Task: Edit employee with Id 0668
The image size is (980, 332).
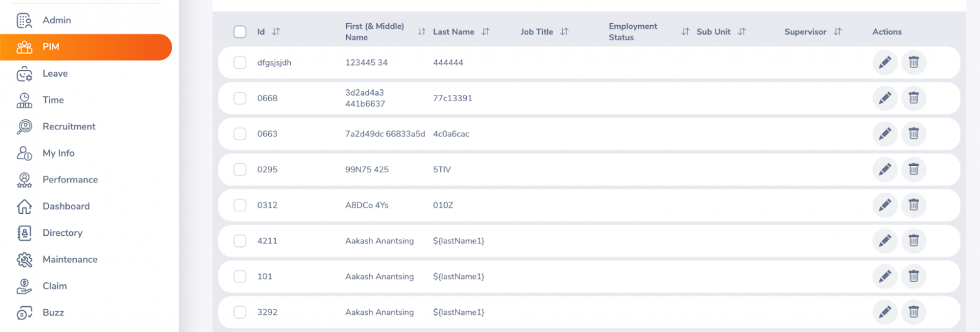Action: pyautogui.click(x=885, y=98)
